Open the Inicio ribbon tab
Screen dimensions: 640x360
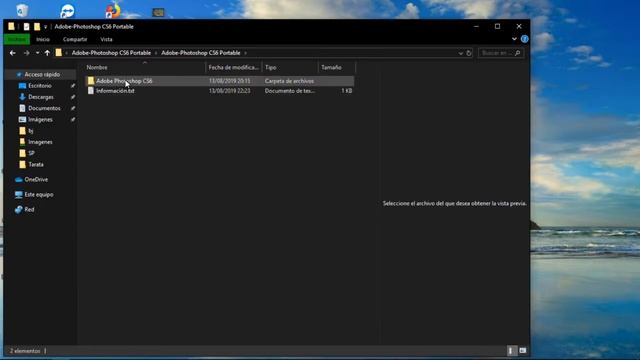pyautogui.click(x=43, y=39)
